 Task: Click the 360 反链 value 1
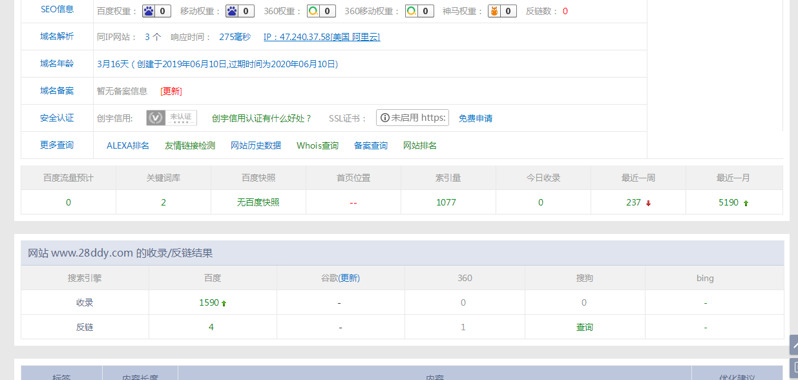point(463,327)
